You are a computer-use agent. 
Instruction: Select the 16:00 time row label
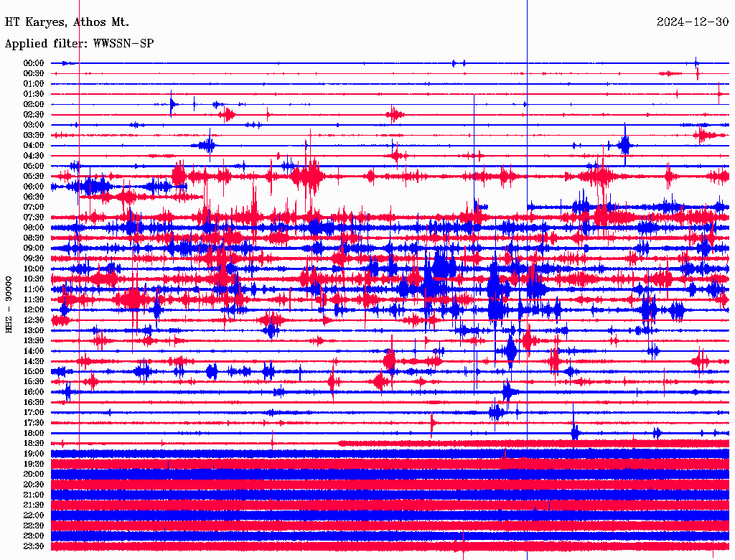click(34, 392)
